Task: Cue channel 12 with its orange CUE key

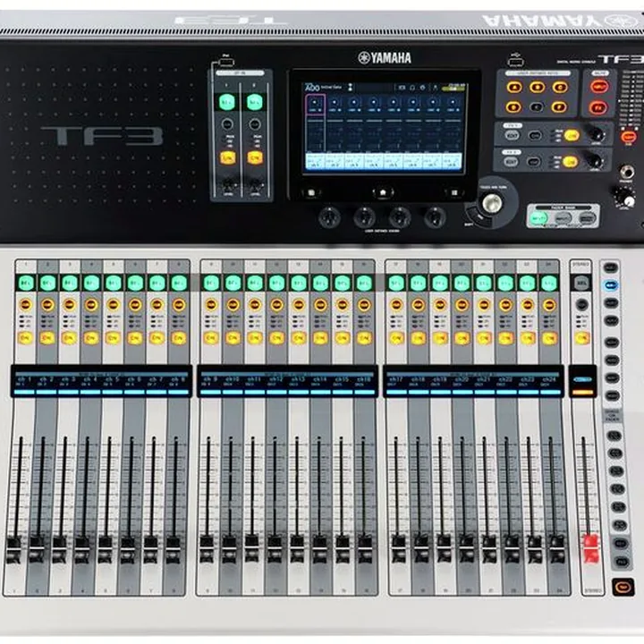Action: coord(276,305)
